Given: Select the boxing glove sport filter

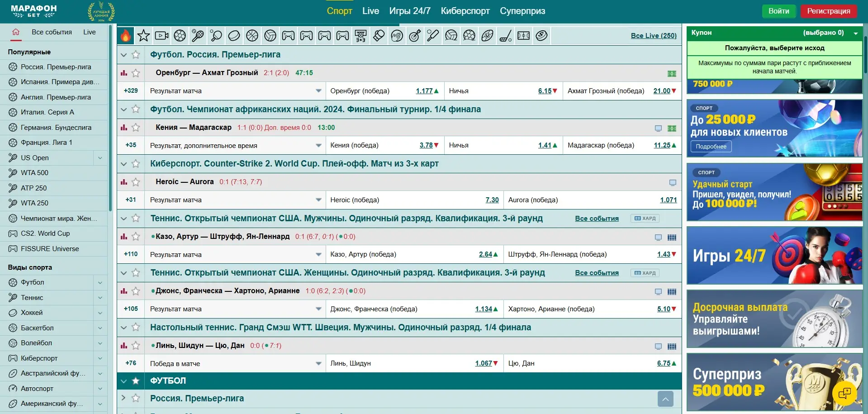Looking at the screenshot, I should [379, 35].
